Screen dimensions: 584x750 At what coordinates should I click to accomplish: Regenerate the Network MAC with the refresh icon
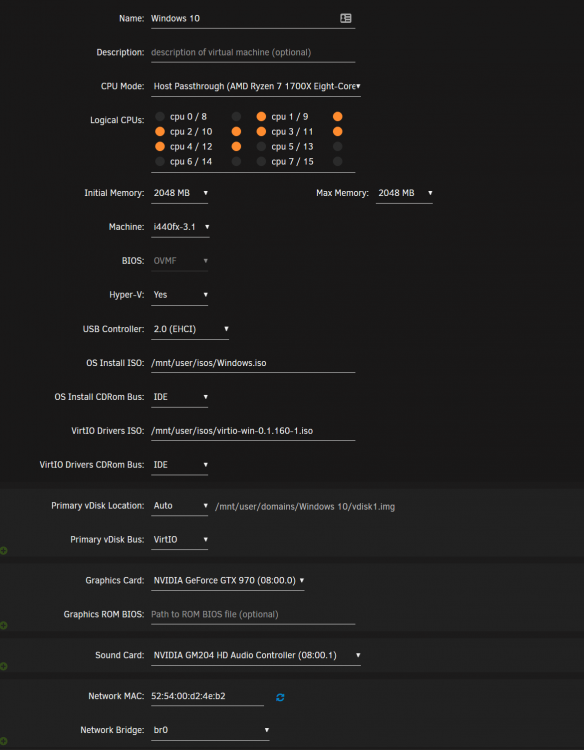[280, 697]
